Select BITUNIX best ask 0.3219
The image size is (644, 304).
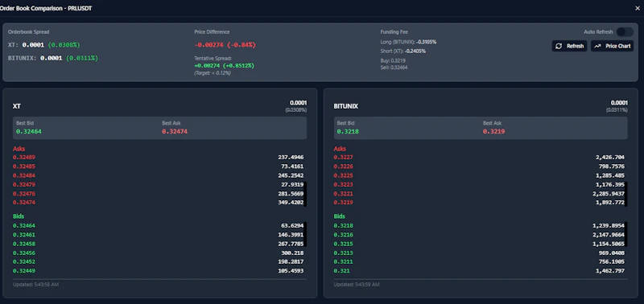(x=493, y=132)
